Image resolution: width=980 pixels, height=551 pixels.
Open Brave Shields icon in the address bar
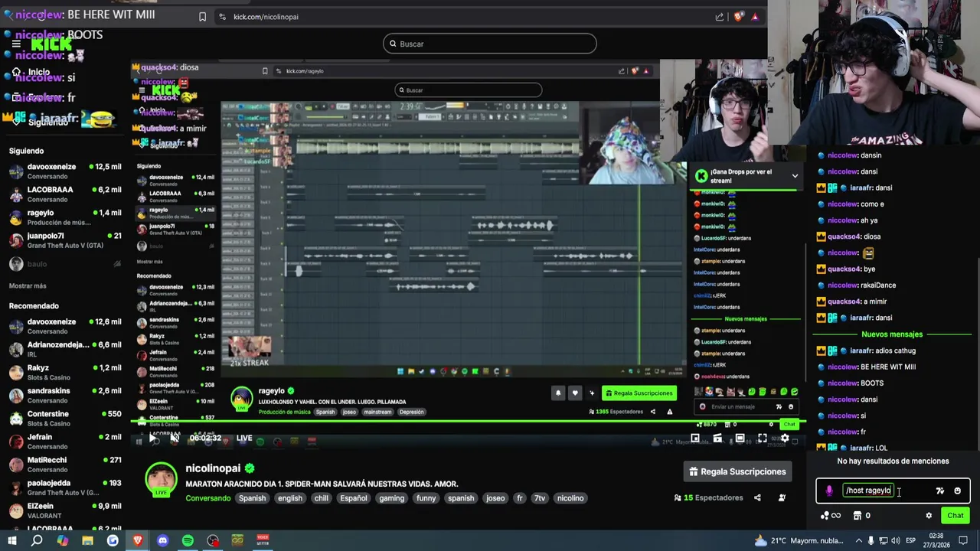click(x=738, y=17)
